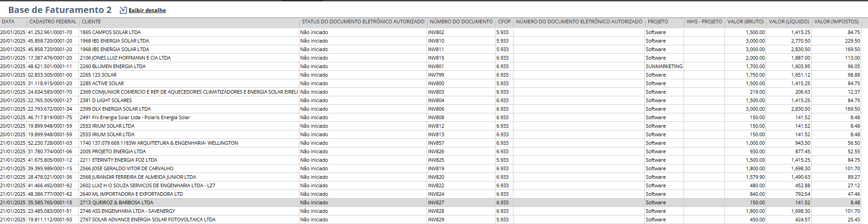Click the CADASTRO FEDERAL column header
Viewport: 868px width, 224px height.
pyautogui.click(x=53, y=22)
